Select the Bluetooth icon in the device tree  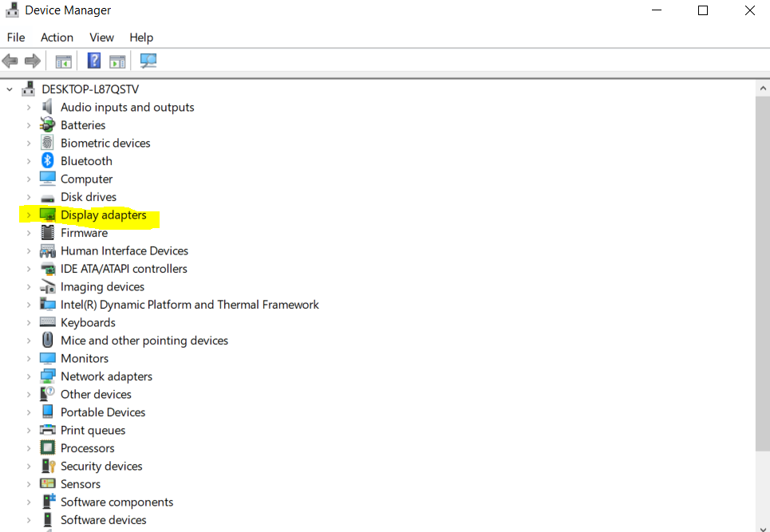pos(48,161)
